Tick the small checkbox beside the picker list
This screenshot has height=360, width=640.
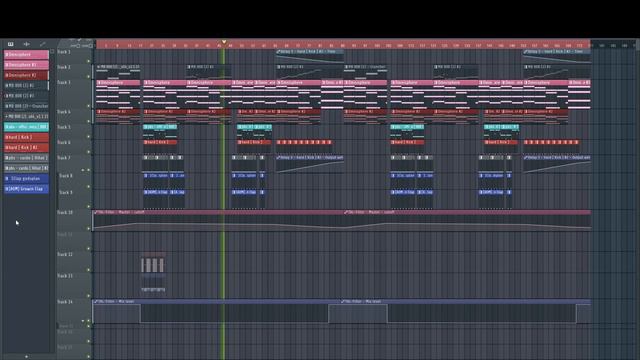coord(52,51)
